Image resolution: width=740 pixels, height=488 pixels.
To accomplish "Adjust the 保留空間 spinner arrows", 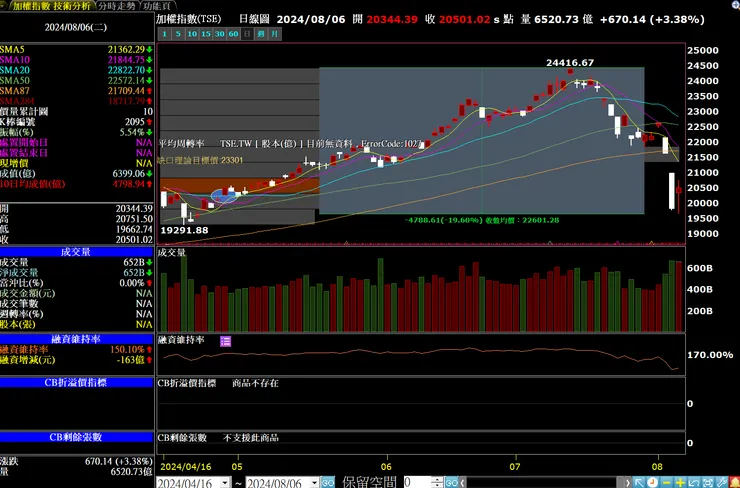I will pyautogui.click(x=437, y=482).
